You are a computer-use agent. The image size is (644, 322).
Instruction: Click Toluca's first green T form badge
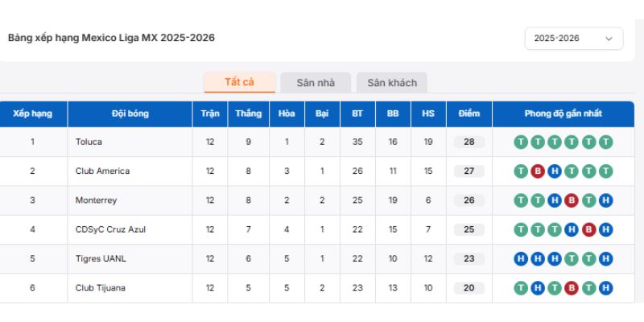point(521,142)
